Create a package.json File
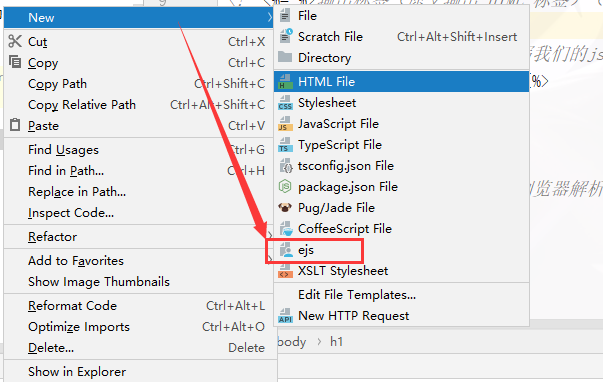This screenshot has height=382, width=603. click(x=401, y=187)
